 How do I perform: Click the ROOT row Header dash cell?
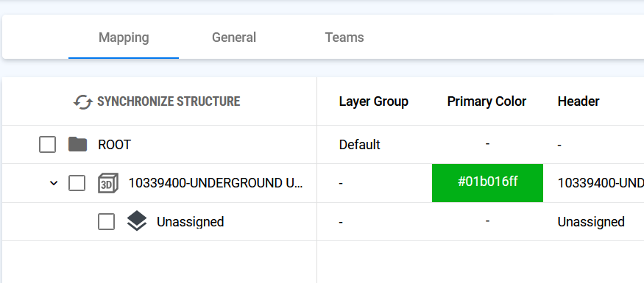[559, 145]
